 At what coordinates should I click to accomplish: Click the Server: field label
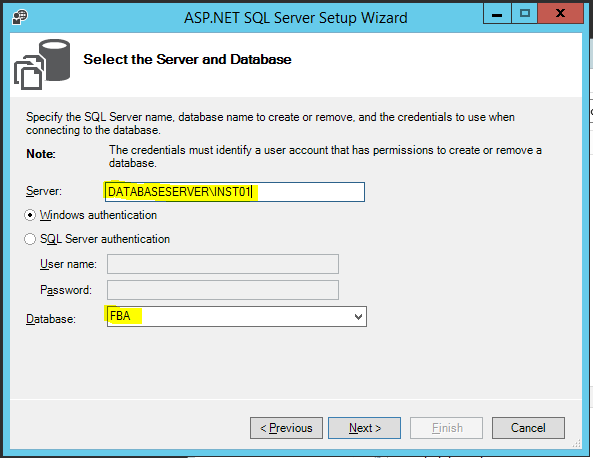43,191
